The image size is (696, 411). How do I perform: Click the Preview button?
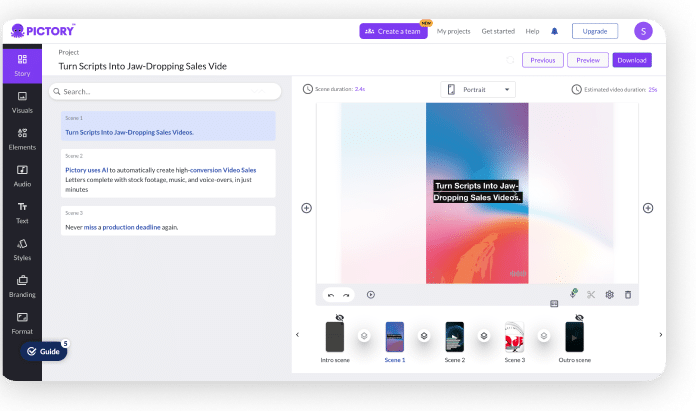point(588,60)
